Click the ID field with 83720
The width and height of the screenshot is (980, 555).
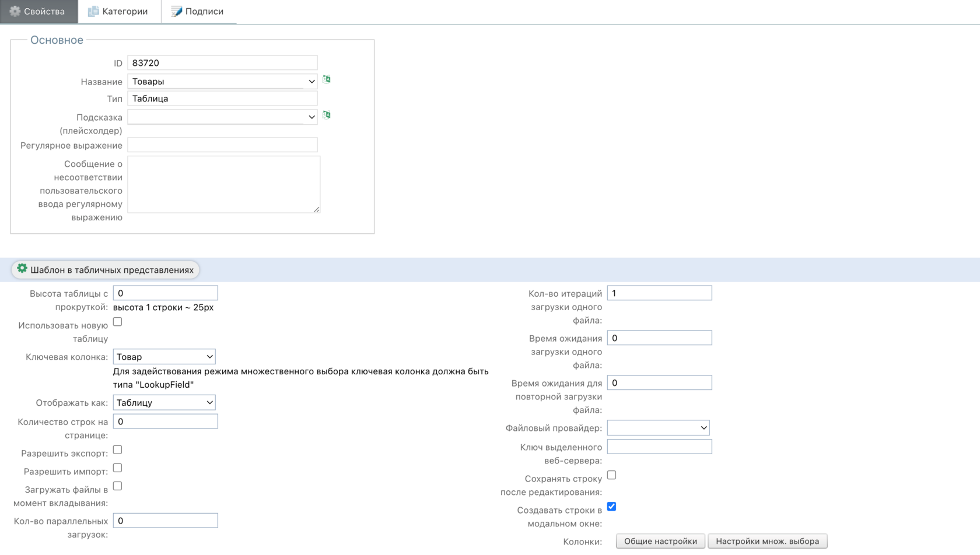[x=222, y=63]
